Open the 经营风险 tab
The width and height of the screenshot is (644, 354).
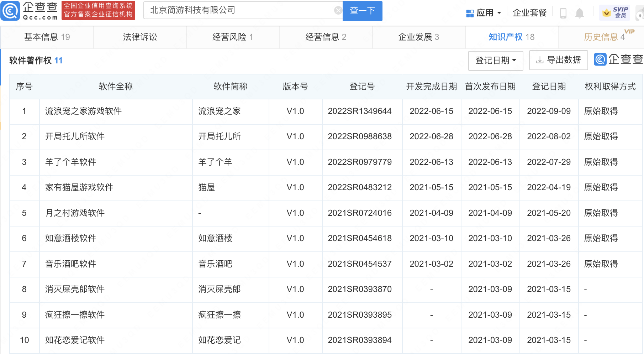232,37
